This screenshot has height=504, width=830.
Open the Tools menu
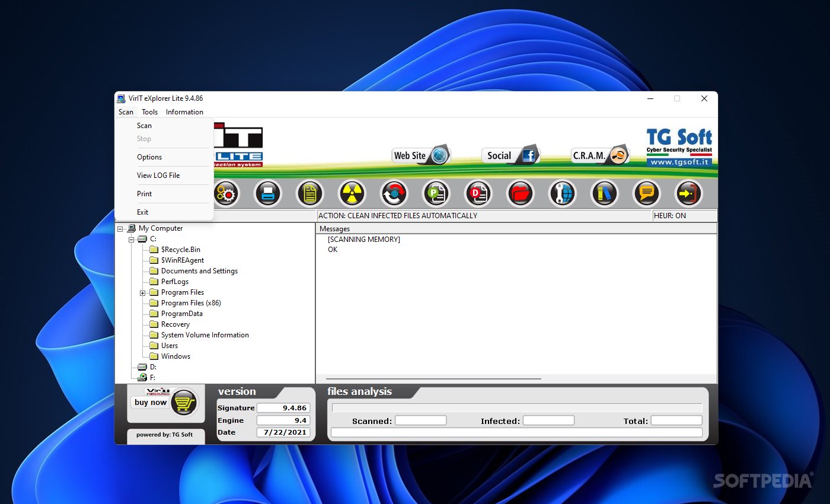150,112
